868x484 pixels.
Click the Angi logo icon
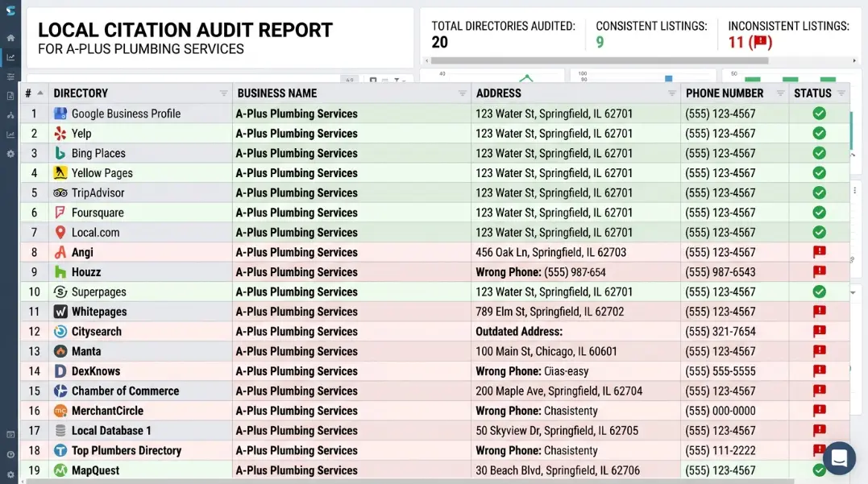[60, 252]
